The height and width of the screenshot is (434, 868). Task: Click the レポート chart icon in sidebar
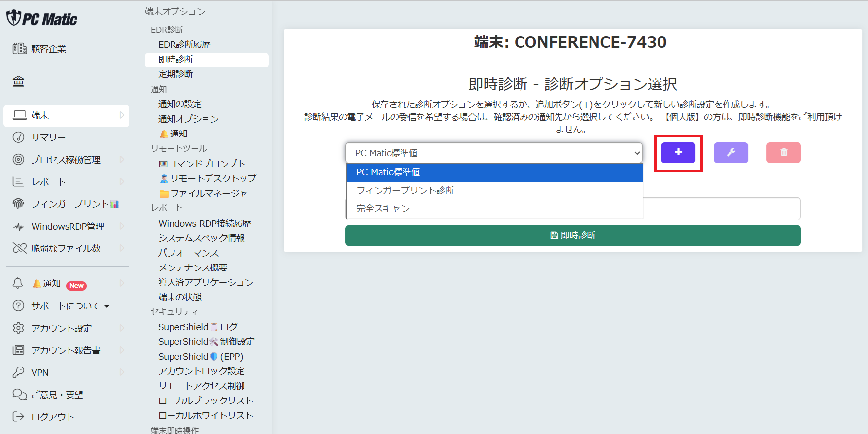point(18,182)
